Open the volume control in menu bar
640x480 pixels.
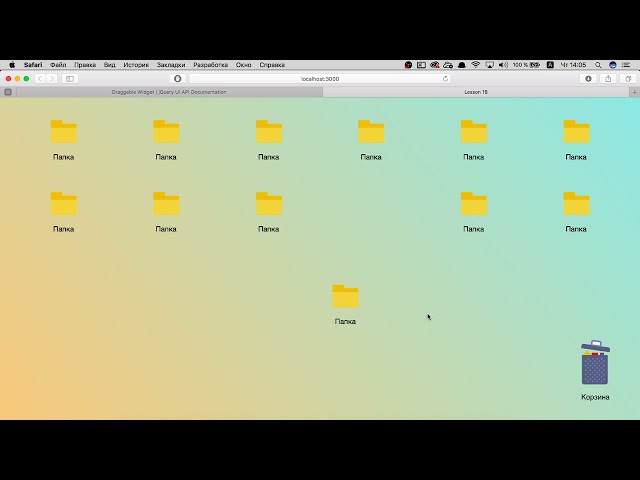[x=503, y=65]
